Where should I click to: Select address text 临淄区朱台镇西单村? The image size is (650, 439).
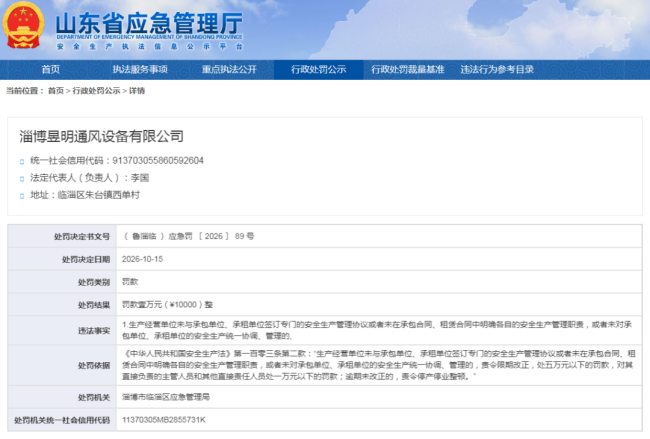pos(99,195)
